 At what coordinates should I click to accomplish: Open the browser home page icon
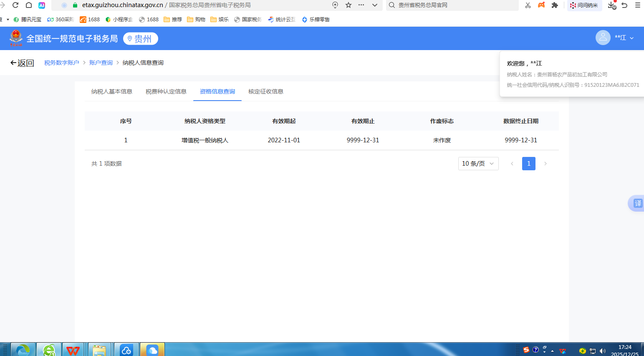(29, 5)
